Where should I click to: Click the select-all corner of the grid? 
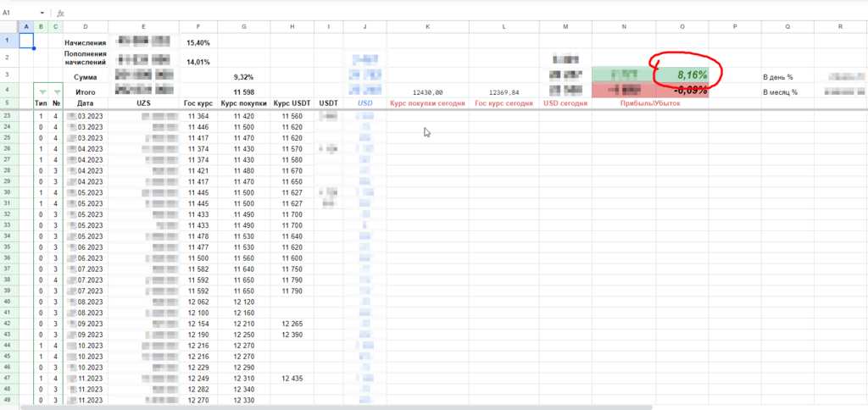tap(9, 26)
